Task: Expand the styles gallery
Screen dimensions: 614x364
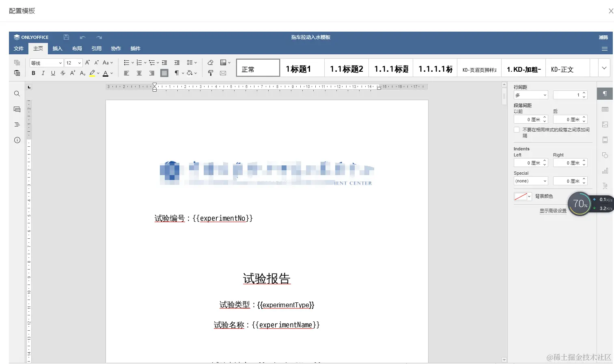Action: click(x=604, y=68)
